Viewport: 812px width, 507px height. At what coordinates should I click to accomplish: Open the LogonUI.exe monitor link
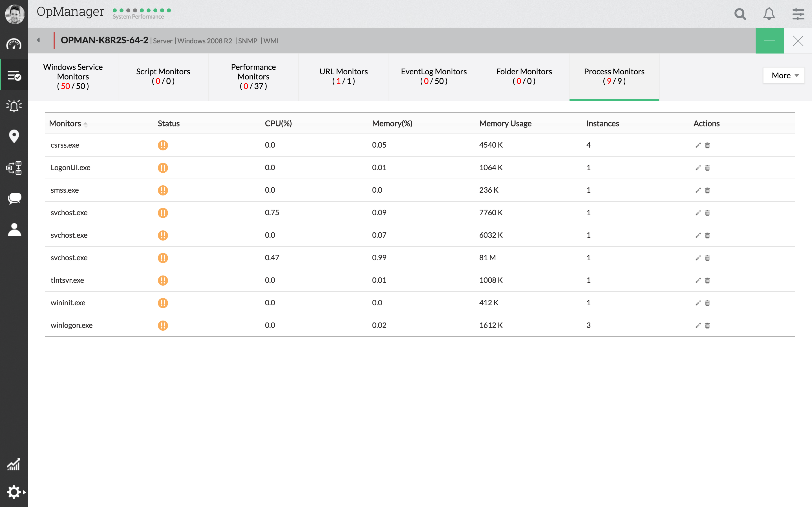70,168
